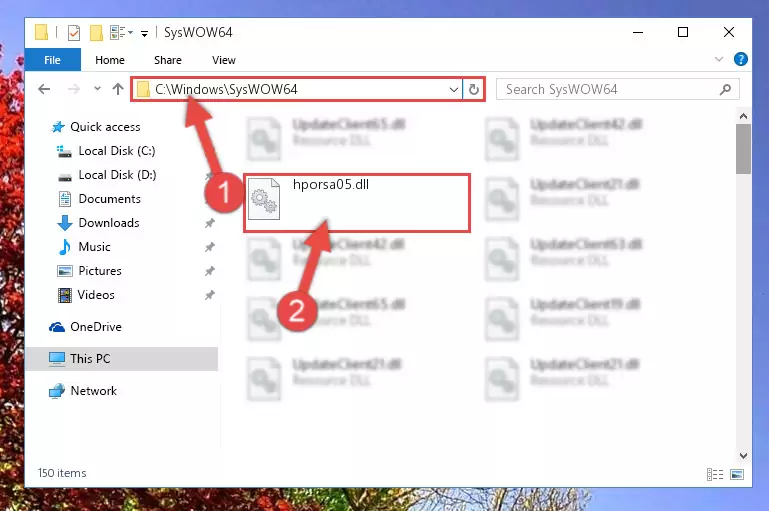Refresh the SysWOW64 folder view
Screen dimensions: 769x511
tap(474, 90)
